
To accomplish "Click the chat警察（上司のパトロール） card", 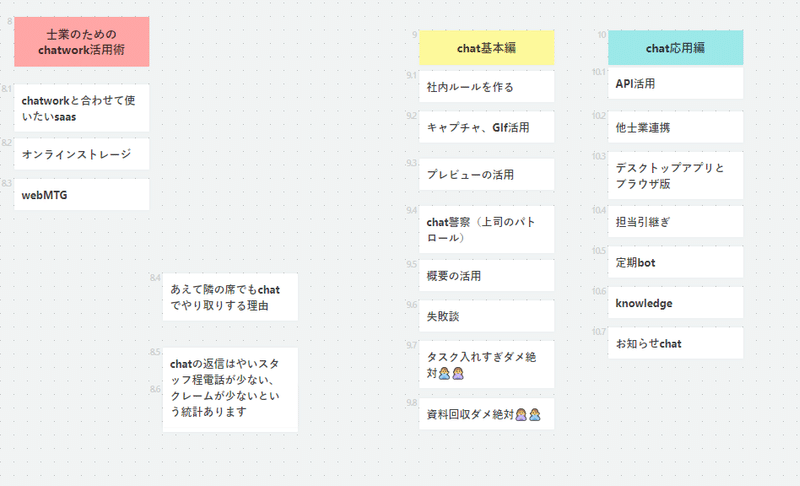I will tap(487, 229).
